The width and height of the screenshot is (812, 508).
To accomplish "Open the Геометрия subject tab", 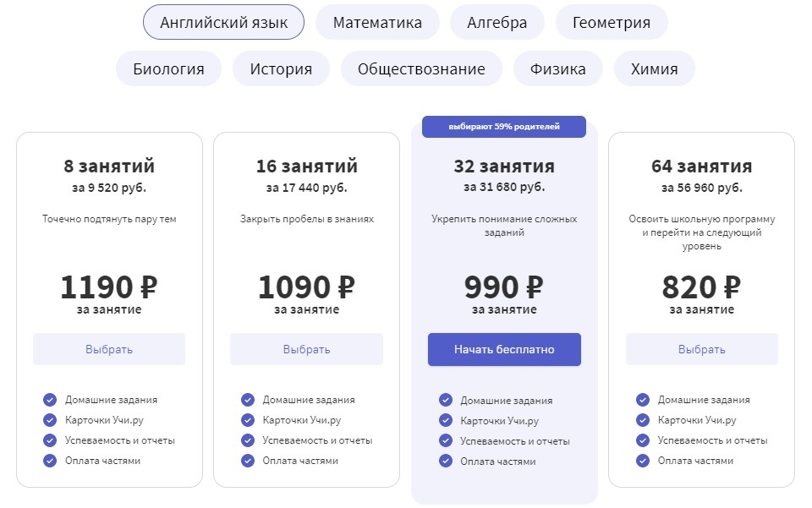I will pyautogui.click(x=612, y=23).
